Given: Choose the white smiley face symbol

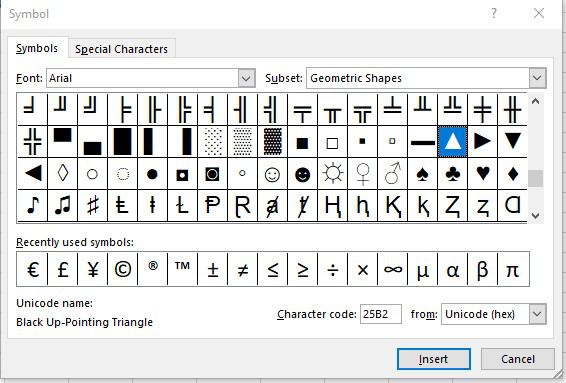Looking at the screenshot, I should coord(272,174).
